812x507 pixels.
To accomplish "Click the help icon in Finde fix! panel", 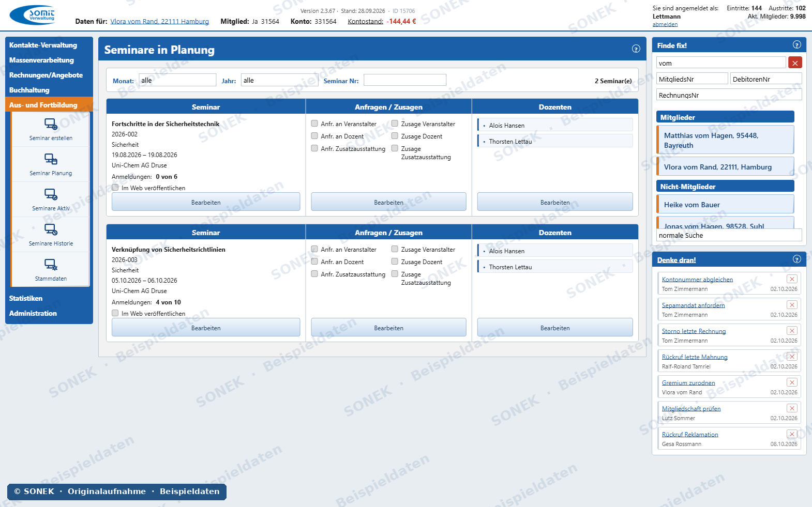I will coord(797,44).
